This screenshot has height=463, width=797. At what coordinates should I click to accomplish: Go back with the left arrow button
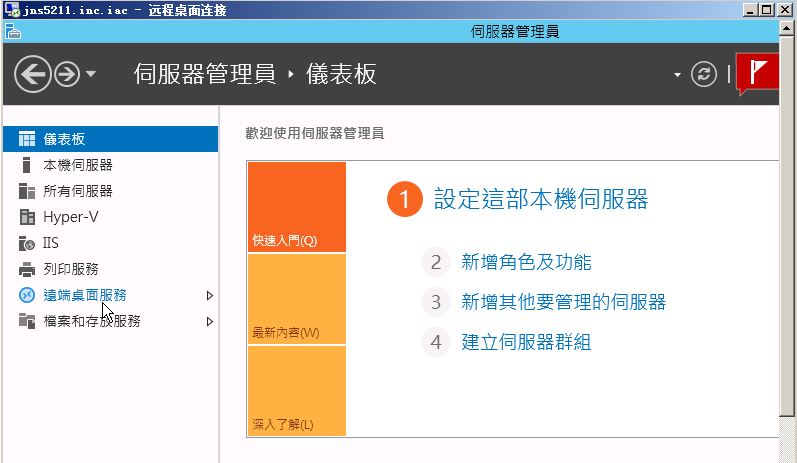point(33,74)
